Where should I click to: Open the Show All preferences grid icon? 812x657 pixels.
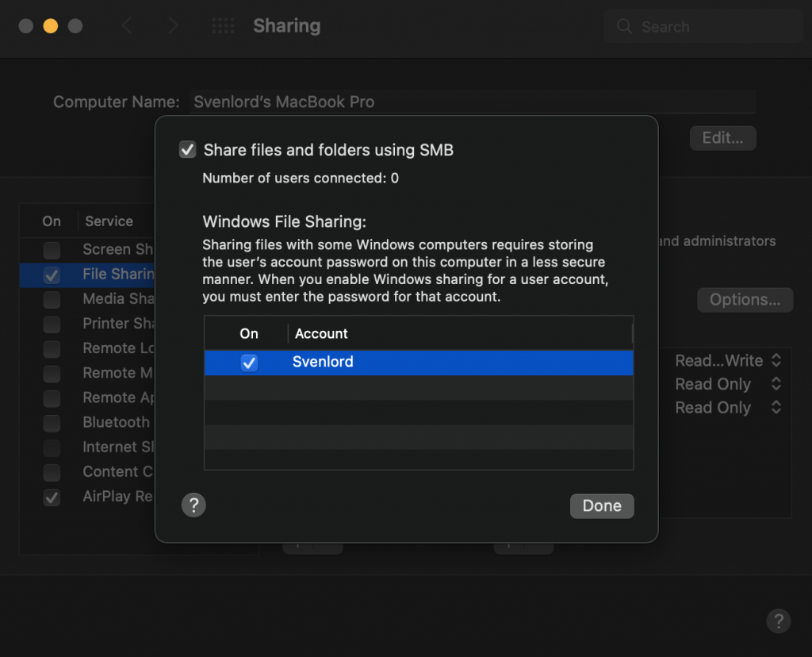223,25
